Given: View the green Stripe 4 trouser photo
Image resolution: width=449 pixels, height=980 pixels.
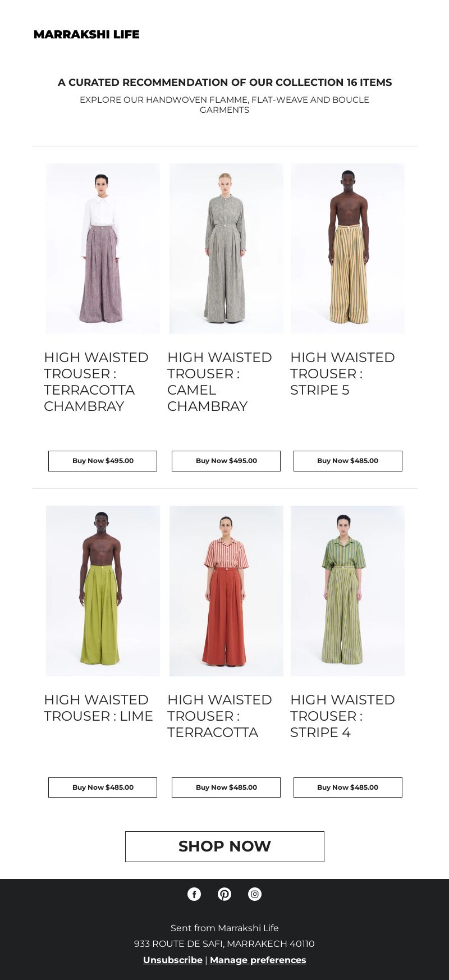Looking at the screenshot, I should (347, 591).
